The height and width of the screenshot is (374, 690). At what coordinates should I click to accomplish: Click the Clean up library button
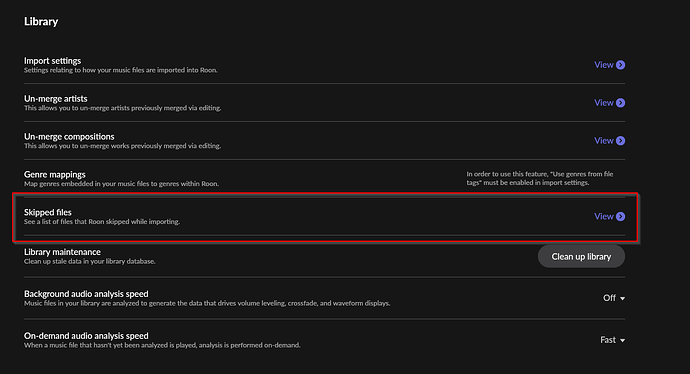pos(581,256)
